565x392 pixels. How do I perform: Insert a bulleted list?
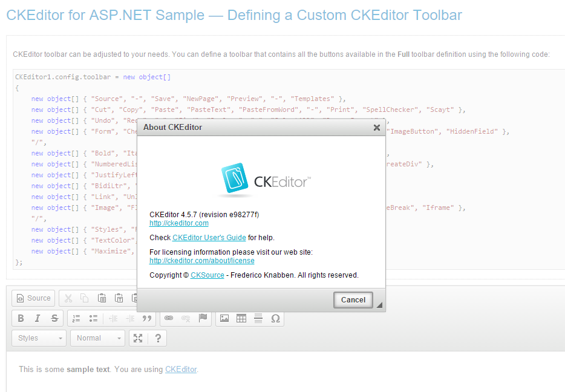click(94, 318)
